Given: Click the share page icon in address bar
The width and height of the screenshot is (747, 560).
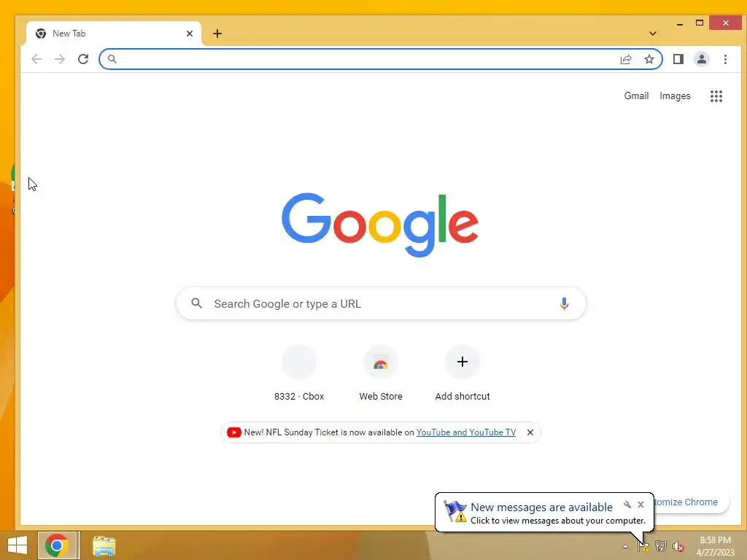Looking at the screenshot, I should (x=626, y=59).
